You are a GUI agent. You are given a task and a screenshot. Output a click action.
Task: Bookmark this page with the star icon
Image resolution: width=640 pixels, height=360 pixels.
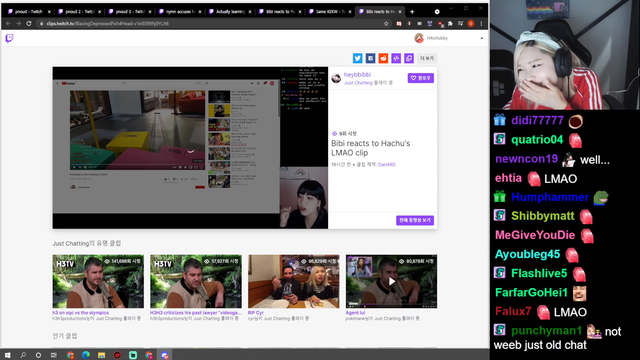(386, 24)
